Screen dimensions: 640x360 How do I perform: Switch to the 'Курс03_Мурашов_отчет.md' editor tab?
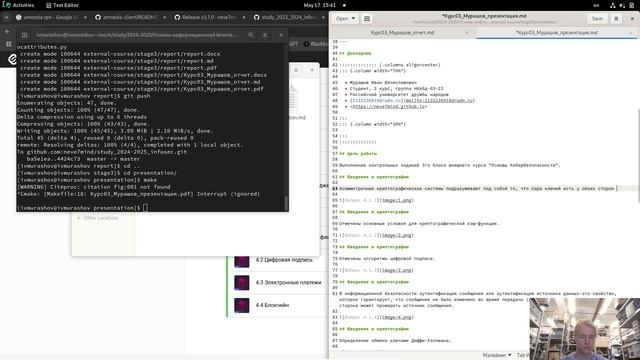coord(402,32)
